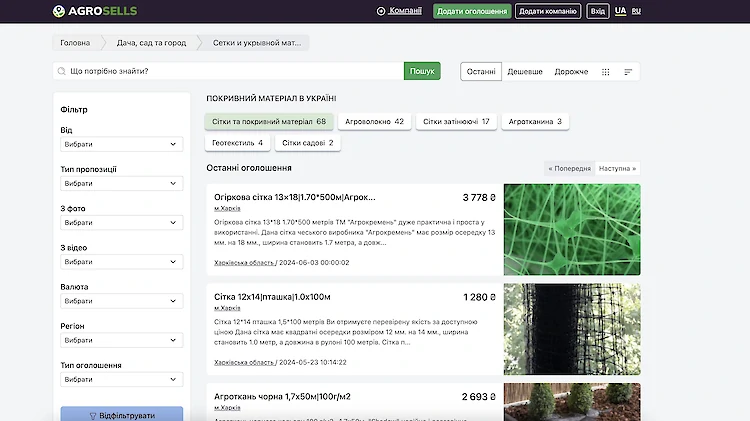The image size is (750, 421).
Task: Select Агроволокно 42 category chip
Action: tap(375, 122)
